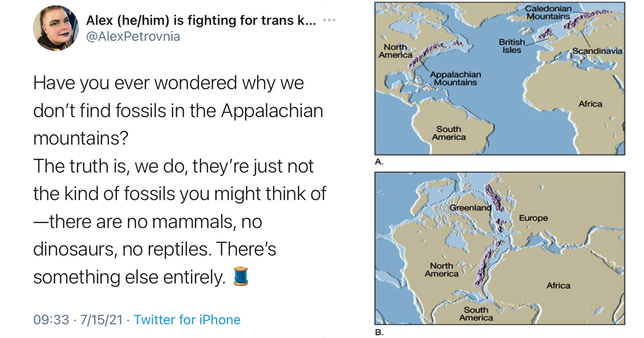This screenshot has height=338, width=644.
Task: Select the Europe label on the bottom map
Action: pyautogui.click(x=533, y=218)
